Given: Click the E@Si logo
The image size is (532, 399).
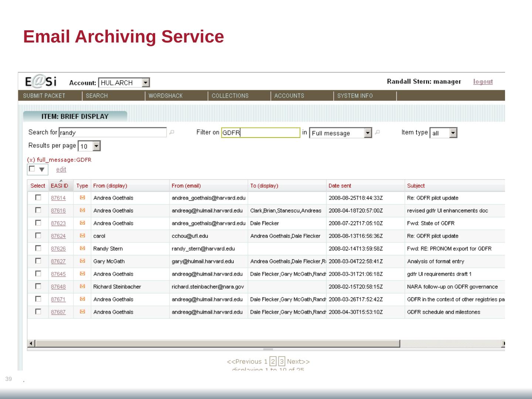Looking at the screenshot, I should [41, 82].
